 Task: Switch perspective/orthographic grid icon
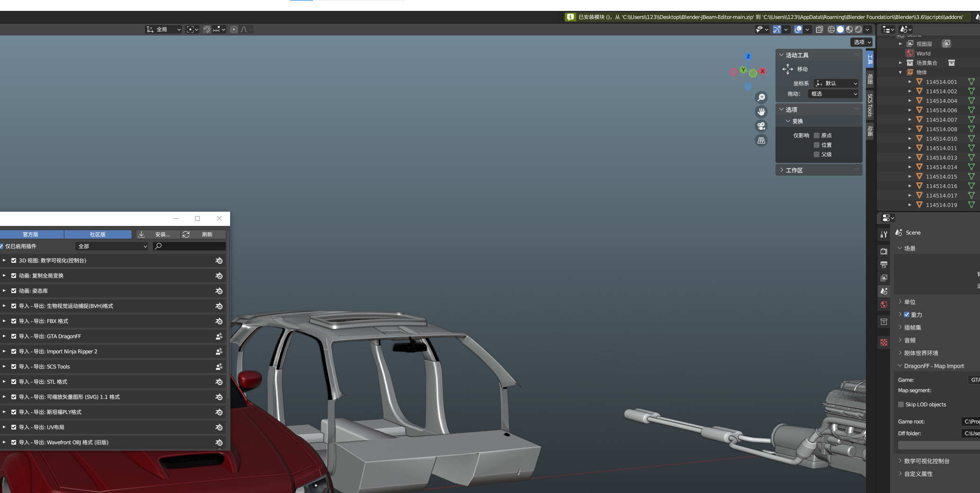point(761,140)
